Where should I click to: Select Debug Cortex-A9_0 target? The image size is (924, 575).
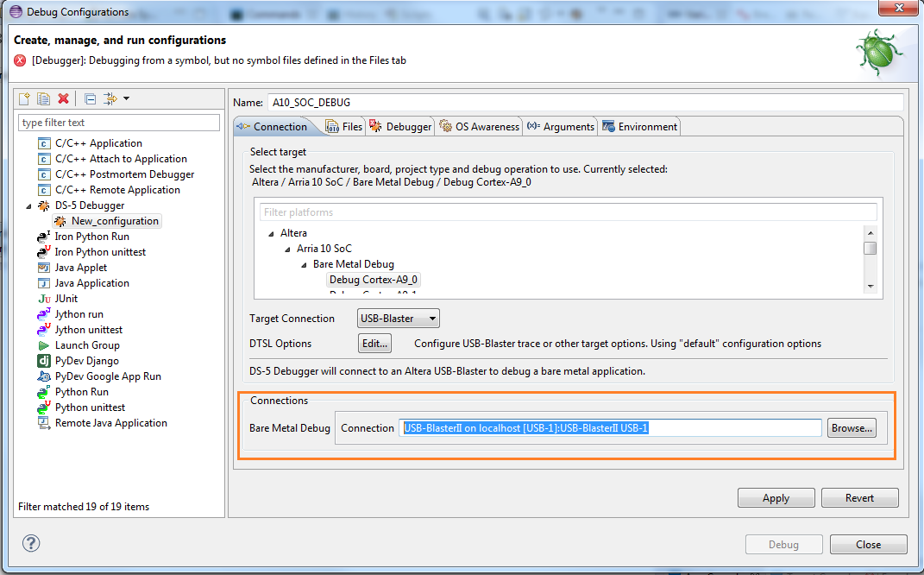(374, 280)
